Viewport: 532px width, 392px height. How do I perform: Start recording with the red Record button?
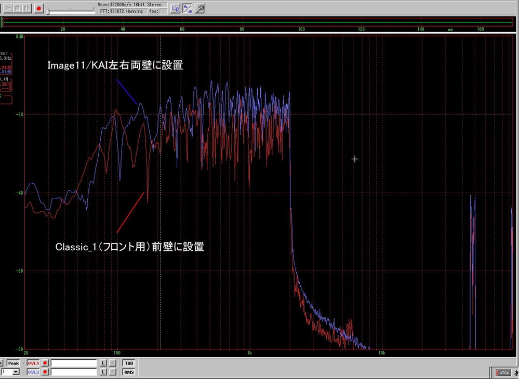pyautogui.click(x=38, y=8)
